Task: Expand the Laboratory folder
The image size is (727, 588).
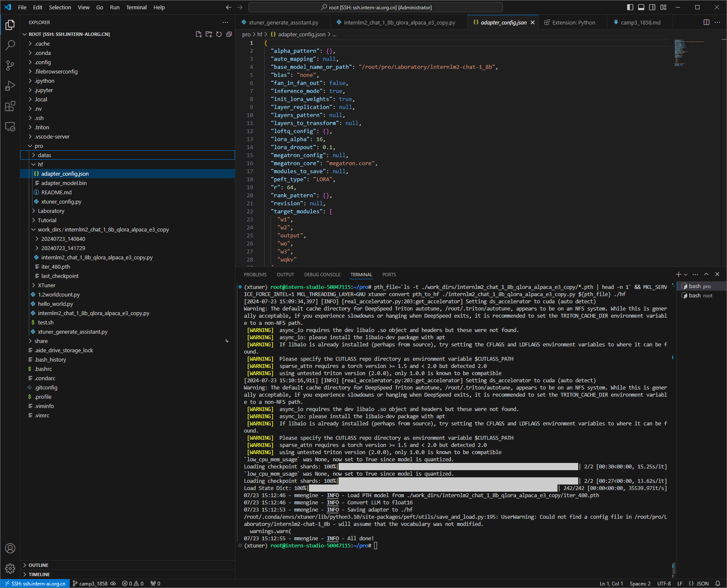Action: 128,211
